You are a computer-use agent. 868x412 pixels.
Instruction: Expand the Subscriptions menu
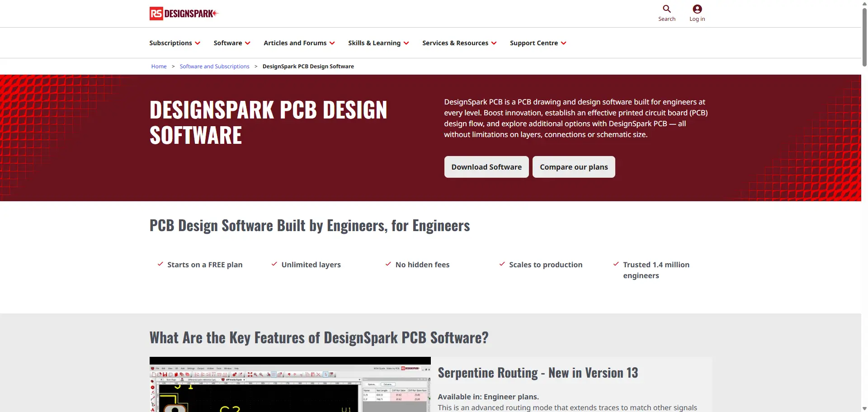175,43
